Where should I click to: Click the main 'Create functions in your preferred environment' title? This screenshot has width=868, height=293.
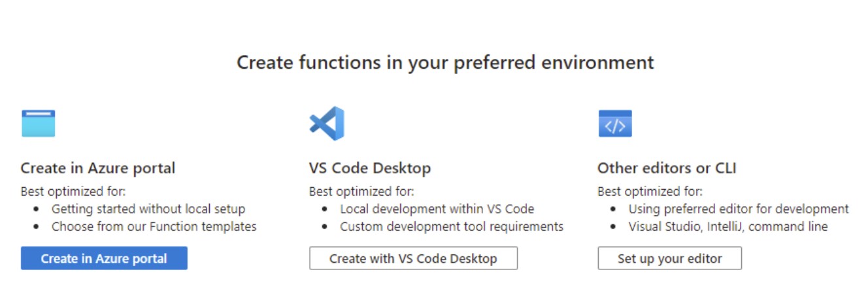click(x=444, y=63)
